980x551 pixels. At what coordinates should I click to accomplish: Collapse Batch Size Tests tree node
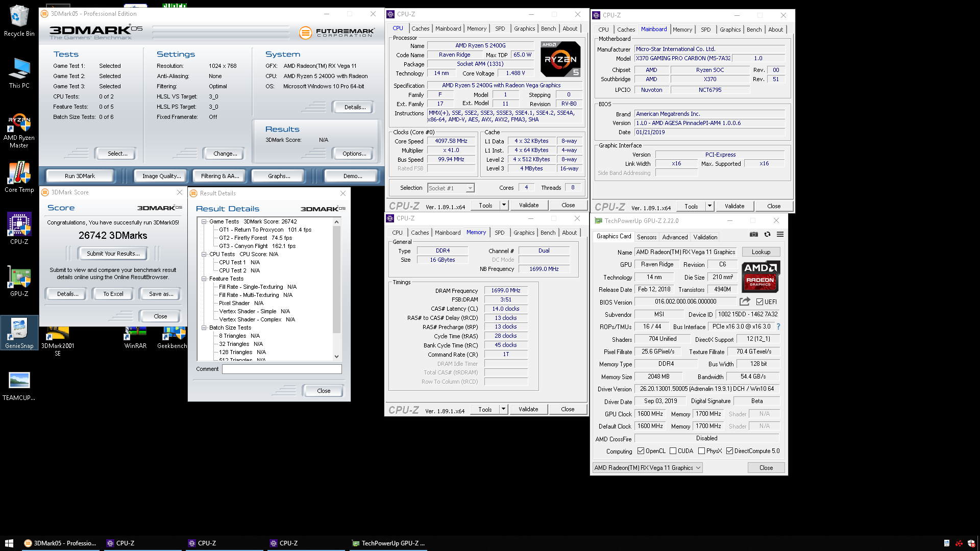point(204,328)
